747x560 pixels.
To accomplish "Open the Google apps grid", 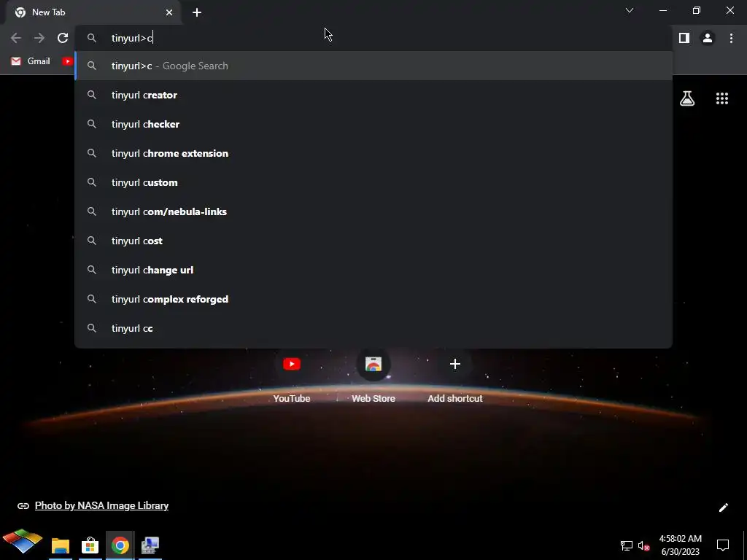I will [x=721, y=98].
